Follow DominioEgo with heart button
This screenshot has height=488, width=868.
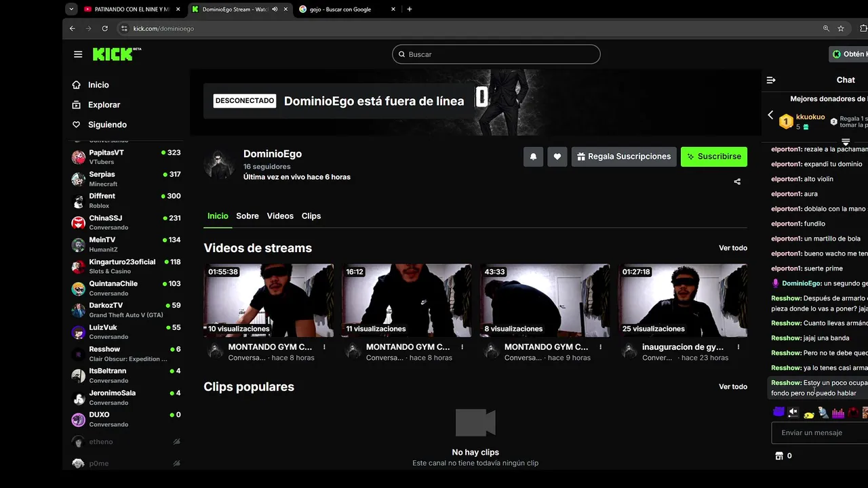click(x=557, y=157)
